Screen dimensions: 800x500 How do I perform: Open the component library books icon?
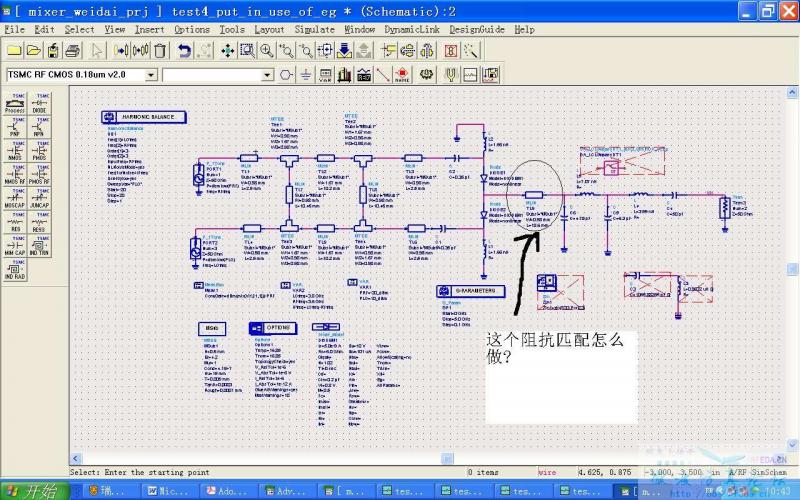[x=344, y=76]
